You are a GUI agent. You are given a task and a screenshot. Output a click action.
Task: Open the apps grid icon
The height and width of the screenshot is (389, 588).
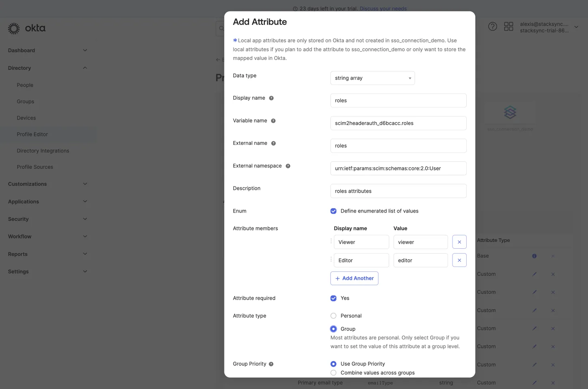tap(508, 27)
